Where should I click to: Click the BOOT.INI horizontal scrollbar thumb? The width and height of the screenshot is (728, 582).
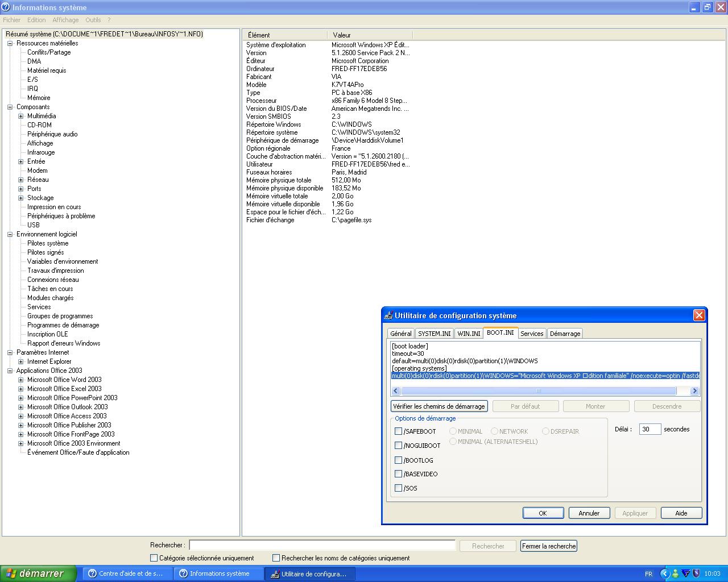pyautogui.click(x=539, y=391)
